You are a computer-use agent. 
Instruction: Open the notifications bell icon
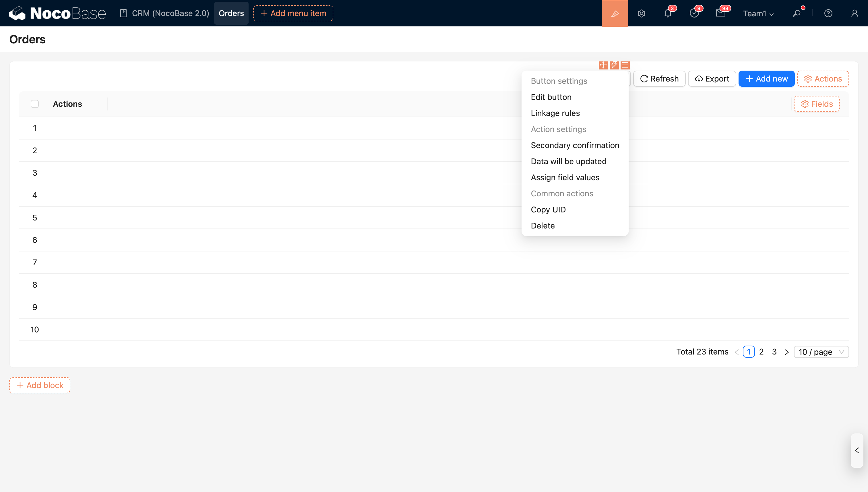coord(668,13)
